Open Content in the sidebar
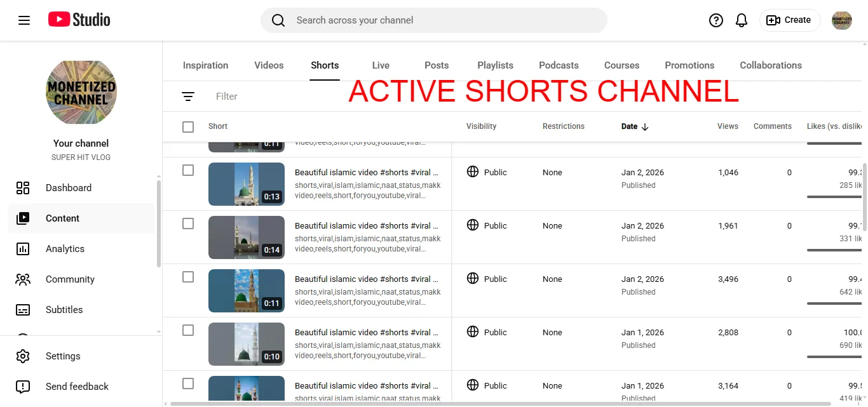The height and width of the screenshot is (407, 868). 81,218
